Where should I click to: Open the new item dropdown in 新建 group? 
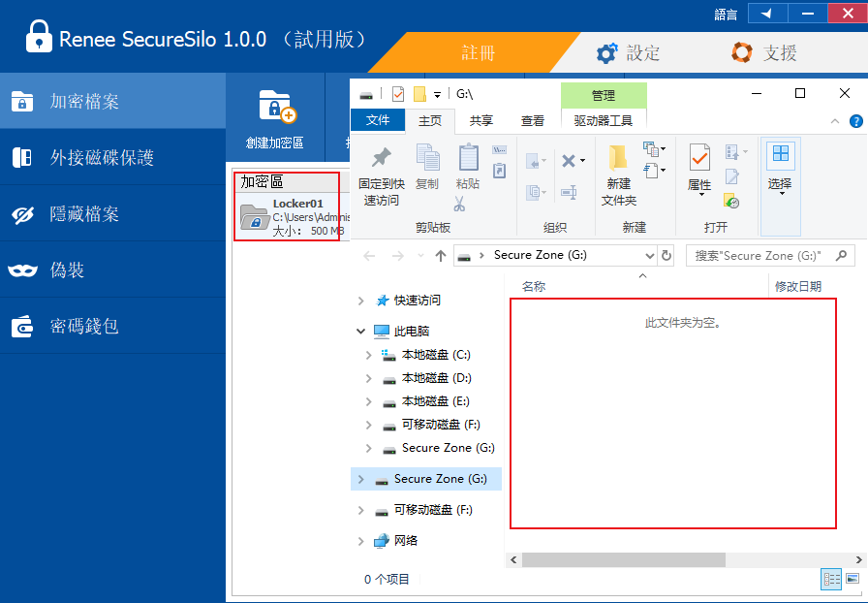click(654, 148)
